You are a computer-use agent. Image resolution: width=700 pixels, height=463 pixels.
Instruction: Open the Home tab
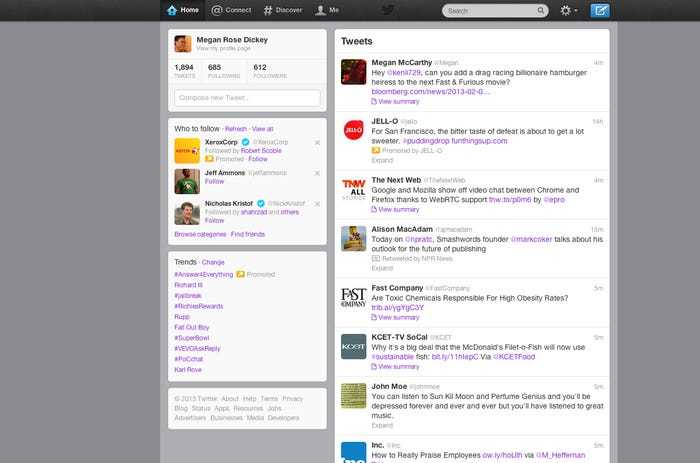tap(183, 10)
